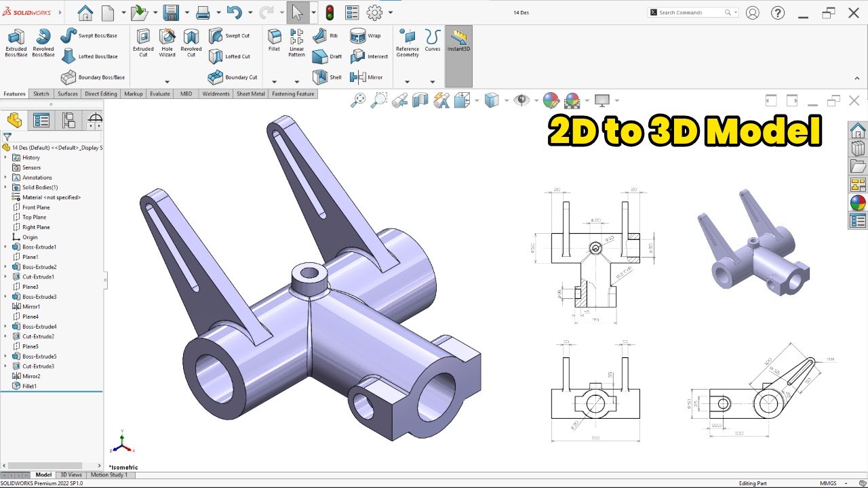The image size is (868, 488).
Task: Select the Extruded Boss/Base tool
Action: (16, 43)
